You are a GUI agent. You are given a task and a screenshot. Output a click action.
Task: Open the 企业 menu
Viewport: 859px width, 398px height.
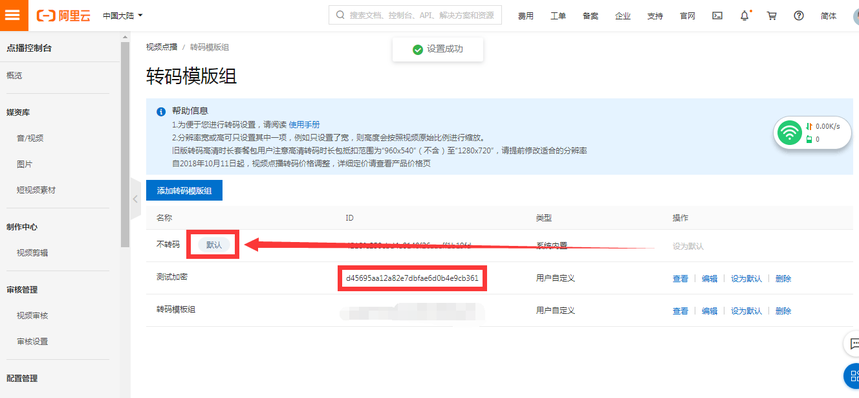622,16
